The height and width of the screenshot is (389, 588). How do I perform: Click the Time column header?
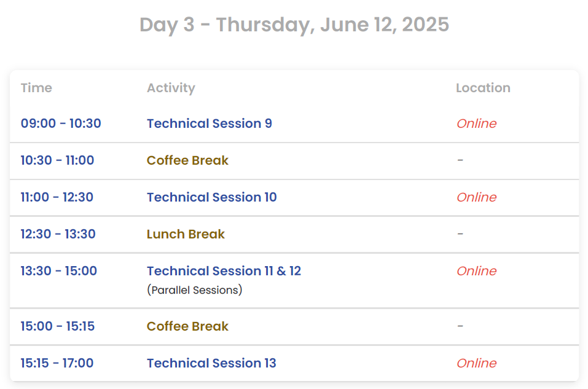tap(36, 88)
